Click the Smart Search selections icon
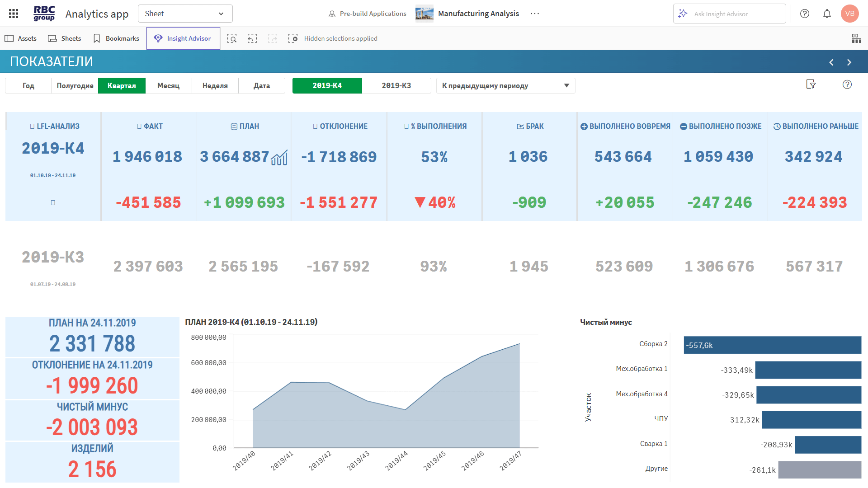The width and height of the screenshot is (868, 488). pos(232,38)
